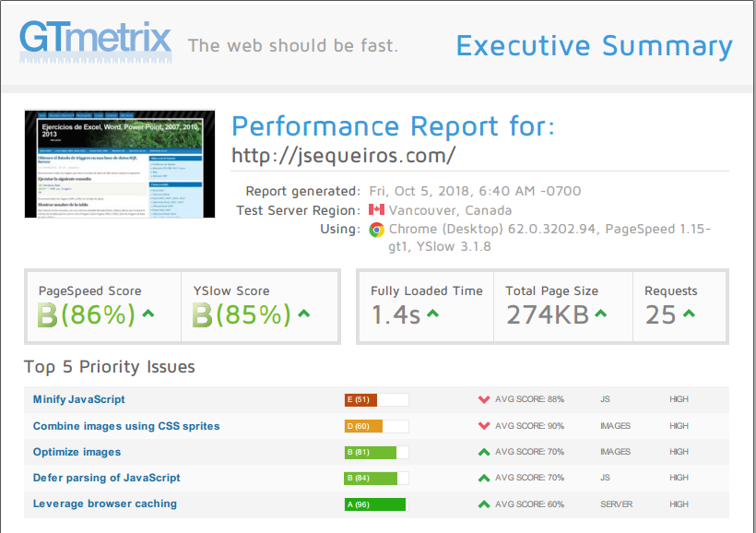
Task: Click the red down-arrow beside Minify JavaScript
Action: coord(483,399)
